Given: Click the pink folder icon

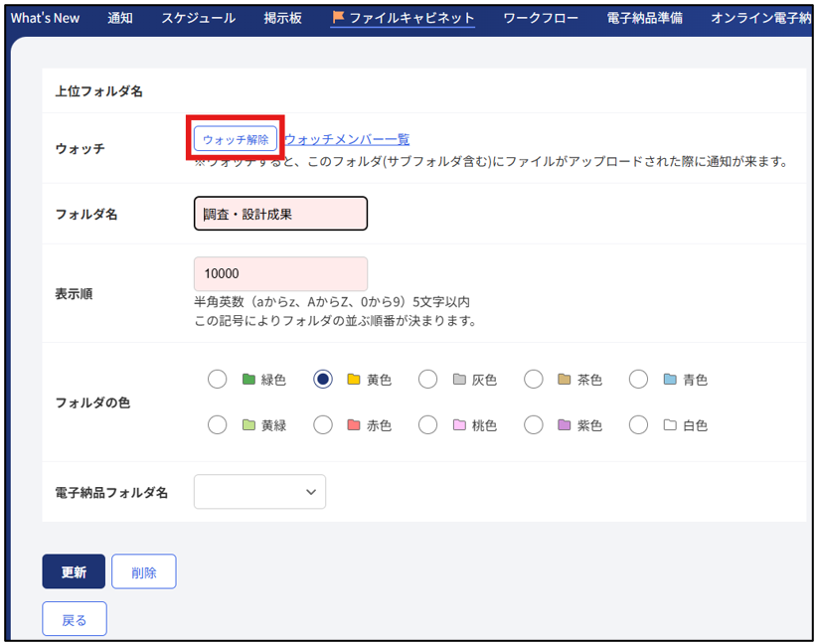Looking at the screenshot, I should 459,425.
